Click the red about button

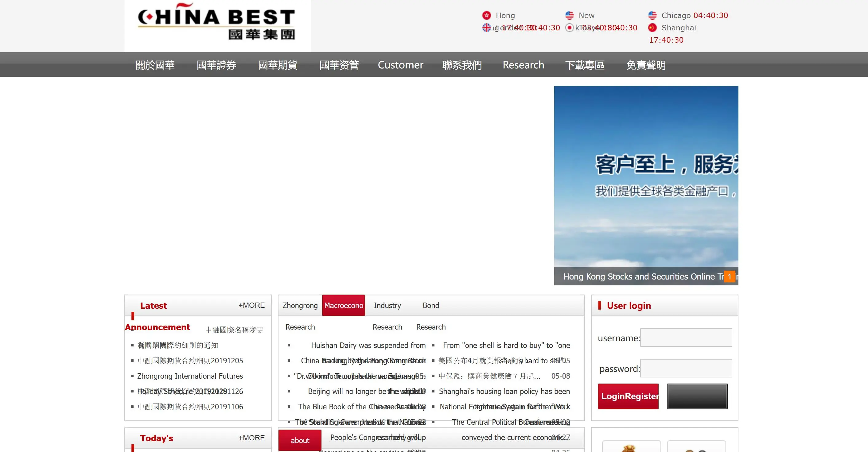(300, 440)
